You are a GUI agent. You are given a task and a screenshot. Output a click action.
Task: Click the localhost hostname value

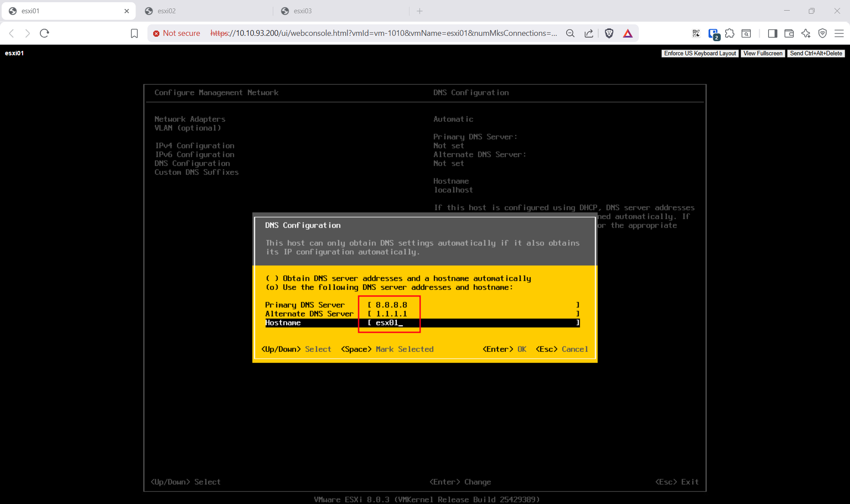coord(453,190)
